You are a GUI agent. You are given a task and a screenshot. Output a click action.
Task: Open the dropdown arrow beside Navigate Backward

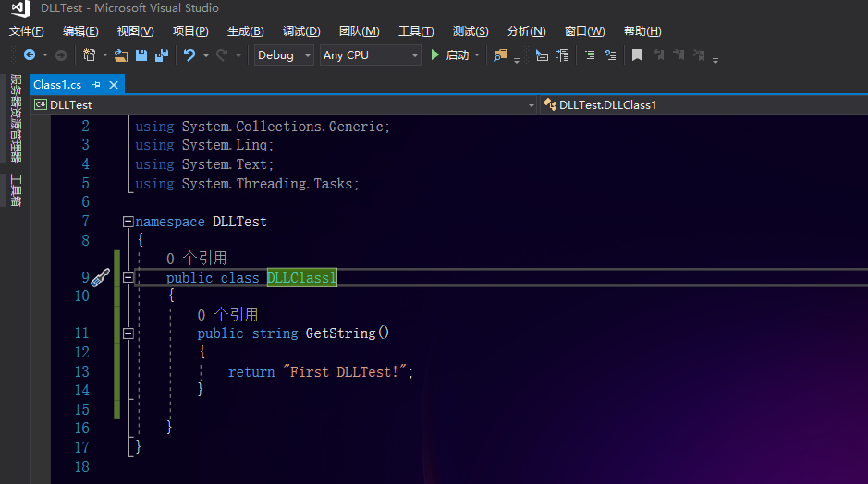pyautogui.click(x=45, y=54)
